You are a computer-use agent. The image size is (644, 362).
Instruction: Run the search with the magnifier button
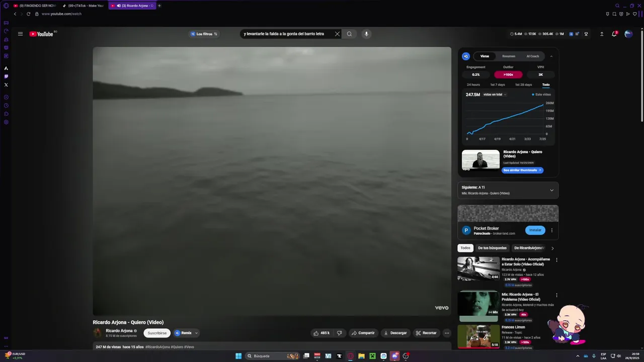pos(349,34)
